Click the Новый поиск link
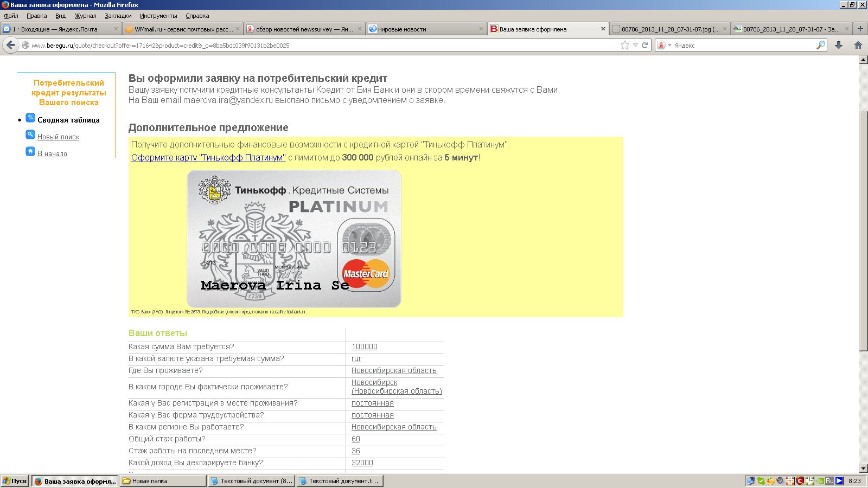868x488 pixels. (x=58, y=137)
